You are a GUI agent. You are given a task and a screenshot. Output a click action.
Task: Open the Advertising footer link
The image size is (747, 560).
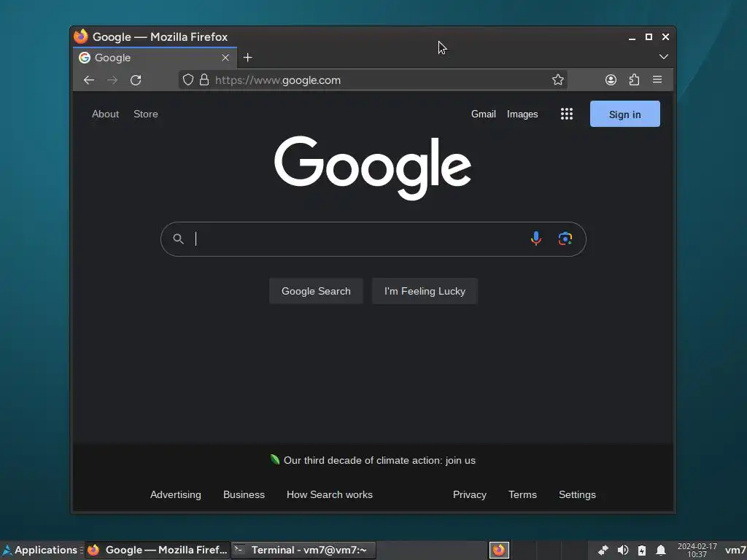[x=176, y=494]
